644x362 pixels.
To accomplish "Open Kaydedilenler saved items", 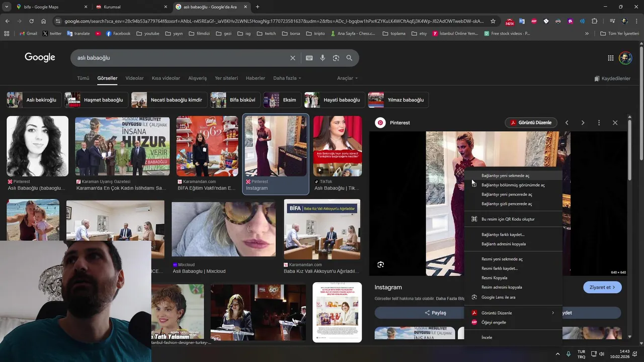I will point(612,78).
